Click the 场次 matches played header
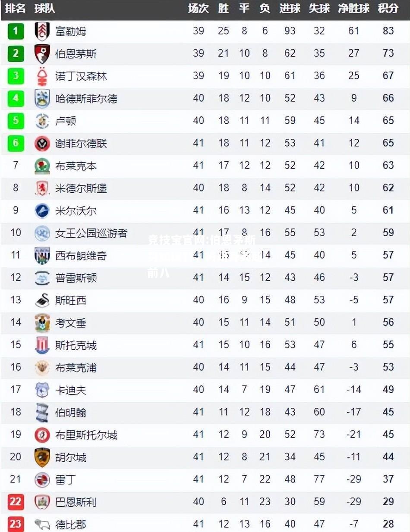The width and height of the screenshot is (410, 532). (x=199, y=8)
